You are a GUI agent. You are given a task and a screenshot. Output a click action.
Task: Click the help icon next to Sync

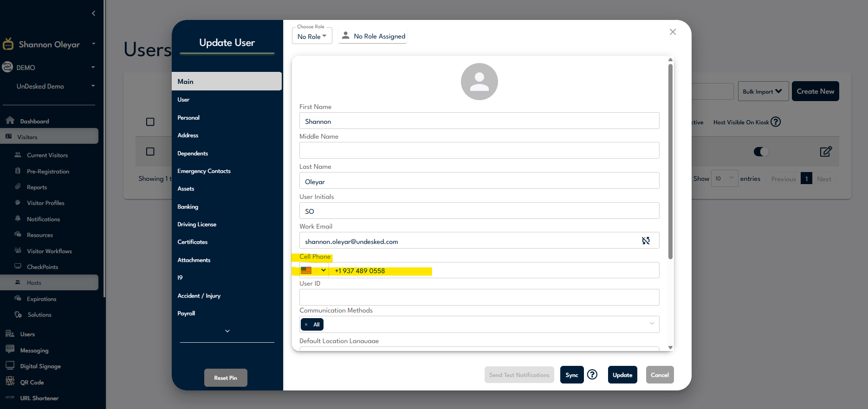point(592,375)
